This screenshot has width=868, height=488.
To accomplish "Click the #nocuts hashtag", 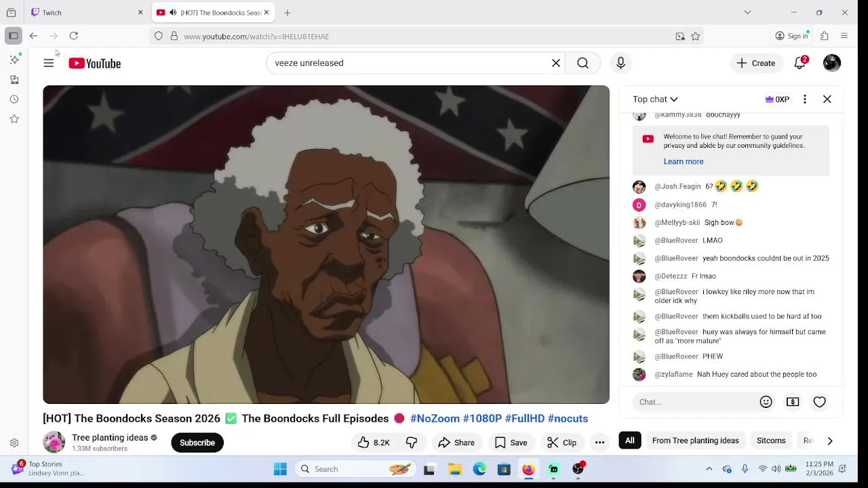I will [x=568, y=419].
